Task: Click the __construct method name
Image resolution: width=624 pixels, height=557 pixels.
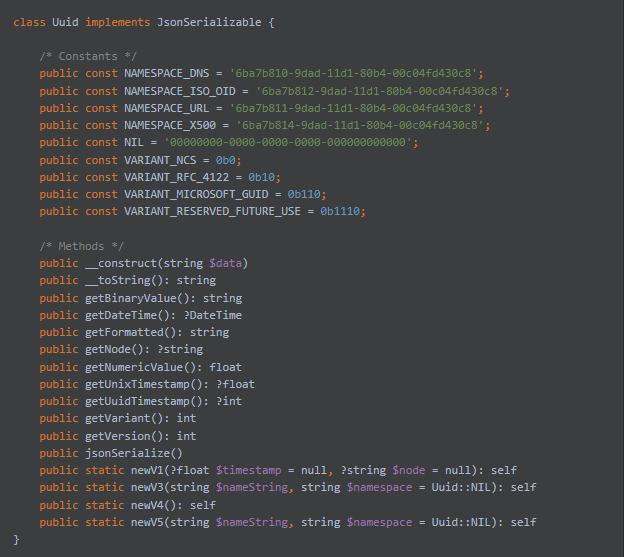Action: (x=121, y=263)
